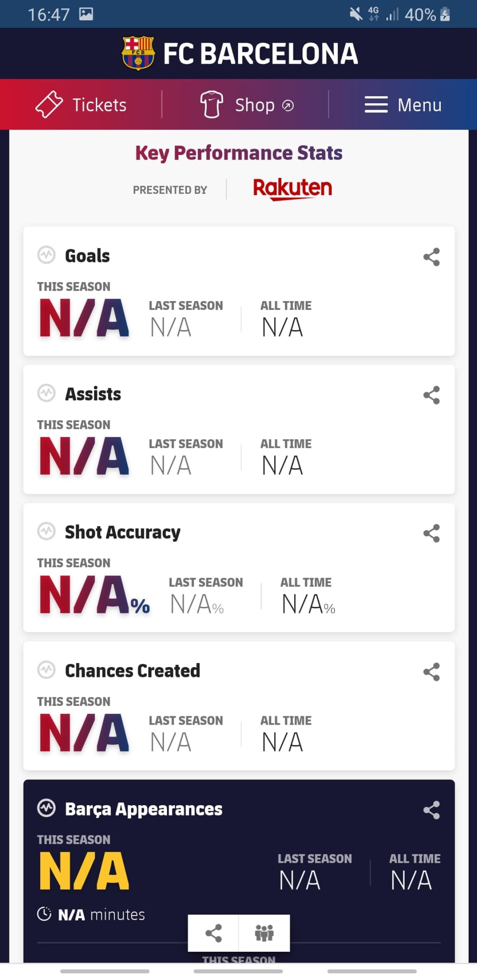Share the Barça Appearances card
Screen dimensions: 477x980
431,810
